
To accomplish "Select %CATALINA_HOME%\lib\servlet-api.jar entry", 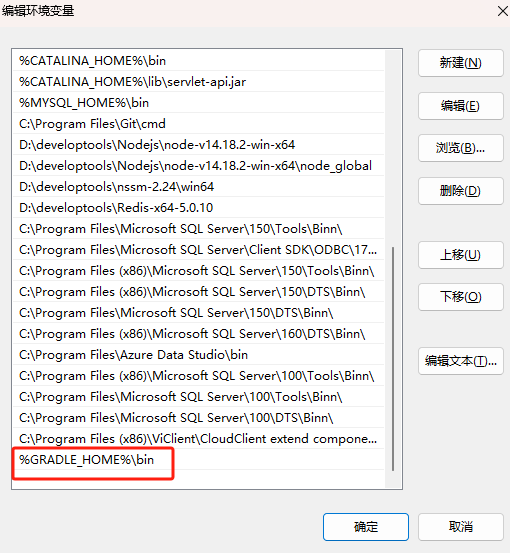I will click(x=199, y=82).
